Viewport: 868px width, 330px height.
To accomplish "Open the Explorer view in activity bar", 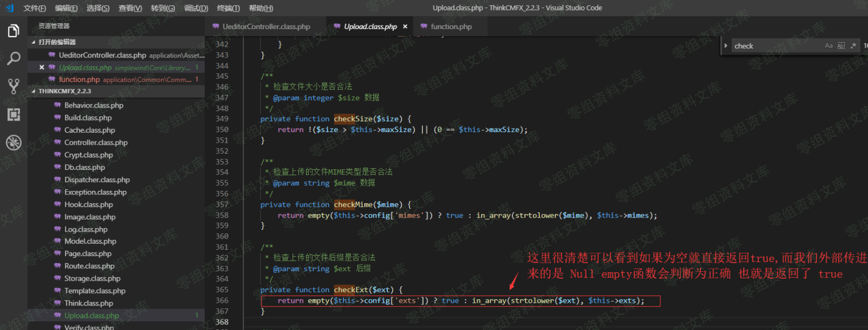I will [13, 31].
